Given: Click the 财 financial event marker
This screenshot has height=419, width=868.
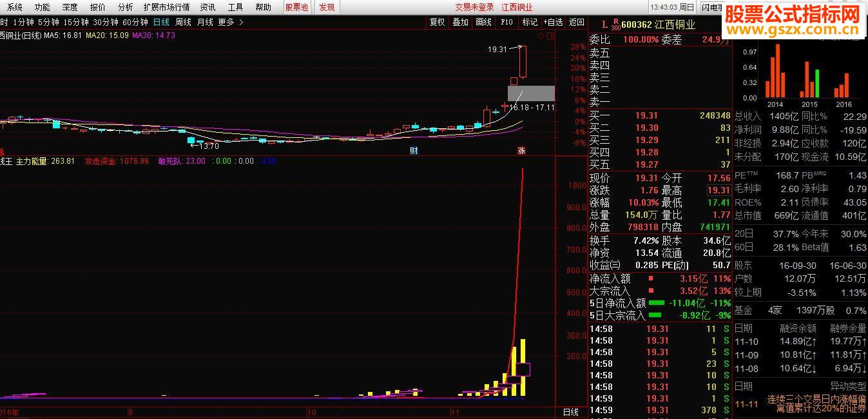Looking at the screenshot, I should click(414, 151).
